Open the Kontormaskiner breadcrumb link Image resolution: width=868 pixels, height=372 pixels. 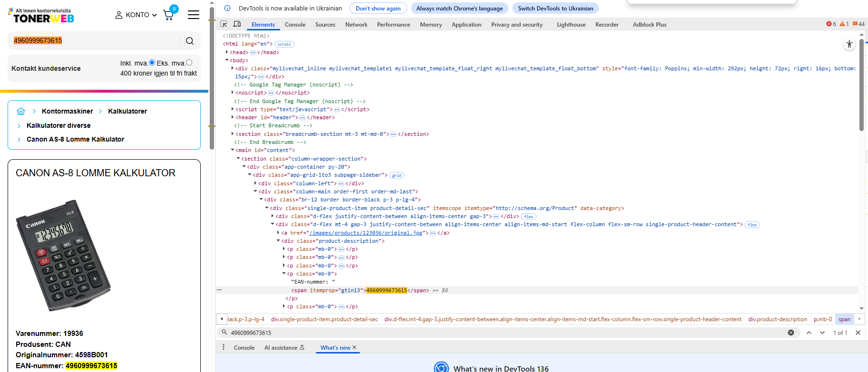[x=68, y=111]
